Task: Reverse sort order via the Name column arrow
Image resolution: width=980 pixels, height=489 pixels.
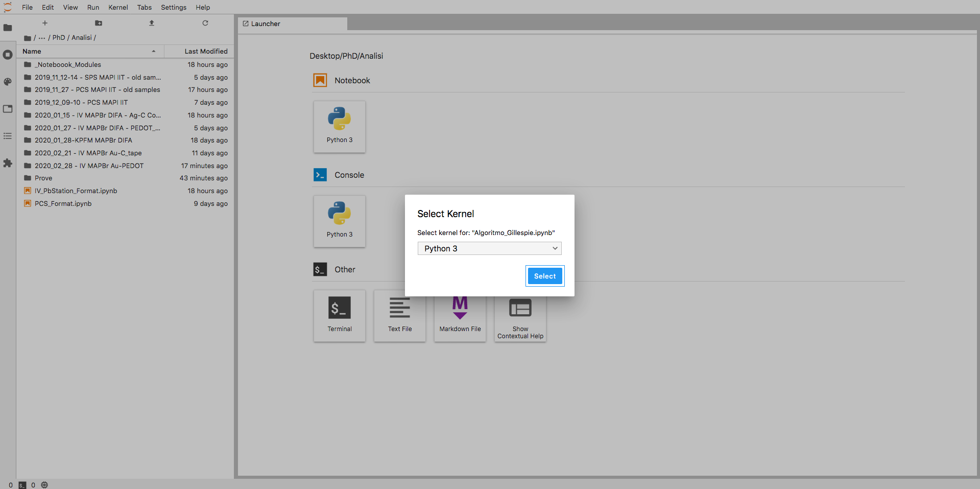Action: pos(154,51)
